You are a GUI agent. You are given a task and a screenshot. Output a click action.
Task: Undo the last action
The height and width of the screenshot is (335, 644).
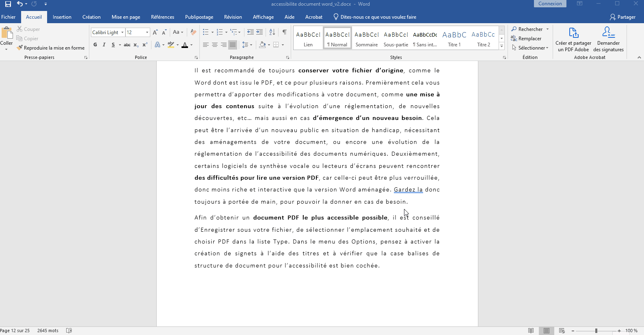19,4
